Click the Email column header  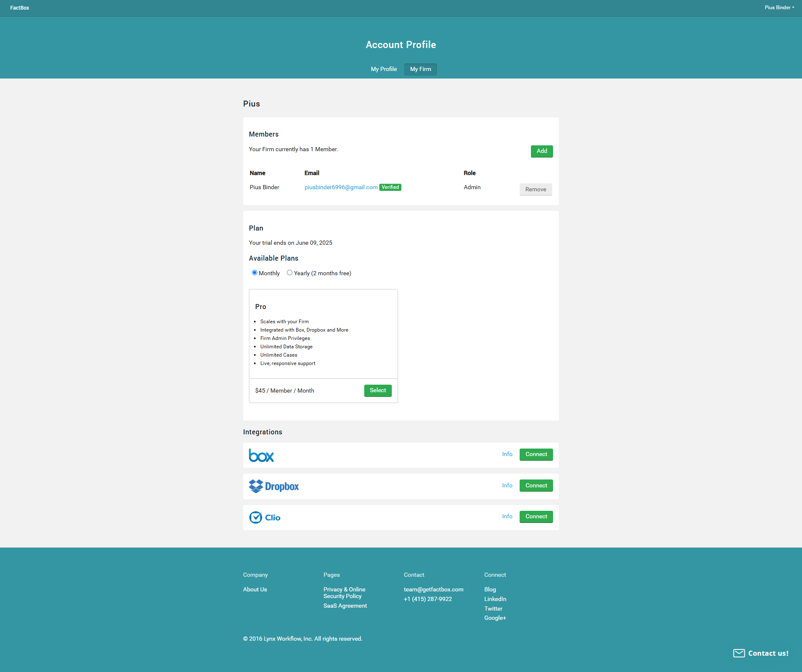[312, 173]
